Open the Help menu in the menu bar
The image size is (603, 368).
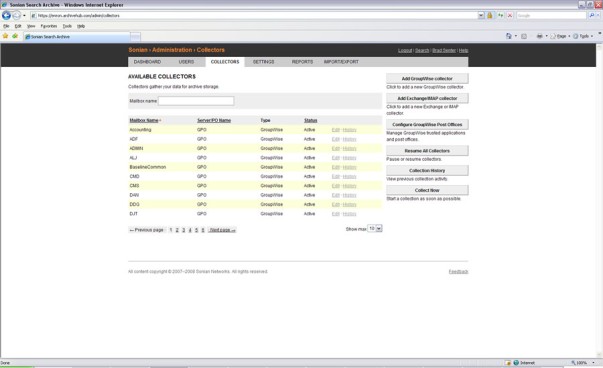coord(81,26)
